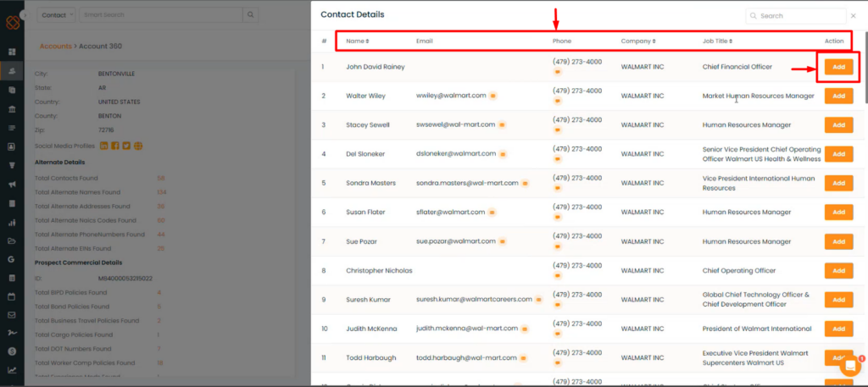Screen dimensions: 868x387
Task: Click Total Alternate PhoneNumbers Found value 44
Action: coord(161,235)
